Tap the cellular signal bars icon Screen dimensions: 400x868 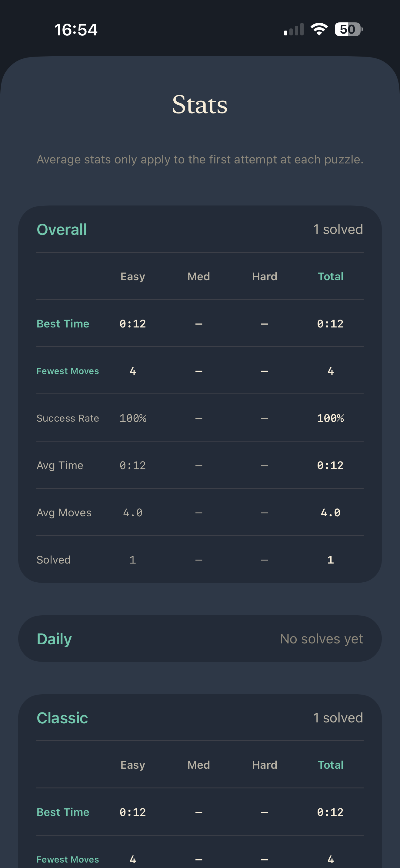pyautogui.click(x=294, y=29)
